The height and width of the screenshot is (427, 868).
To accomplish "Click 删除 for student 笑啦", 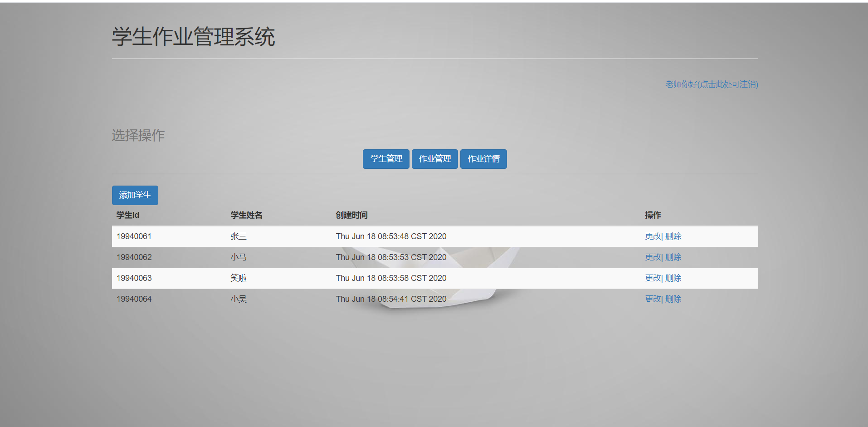I will coord(673,278).
